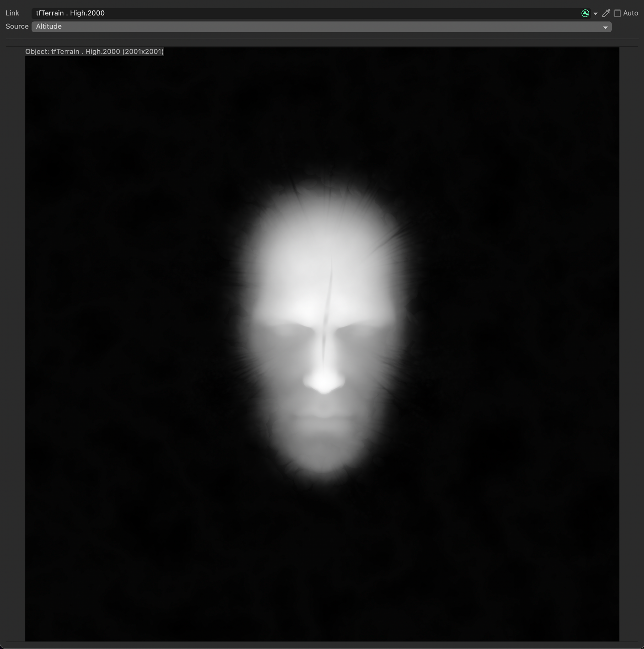Click the green terrain object icon in Link field
The height and width of the screenshot is (649, 644).
(585, 13)
